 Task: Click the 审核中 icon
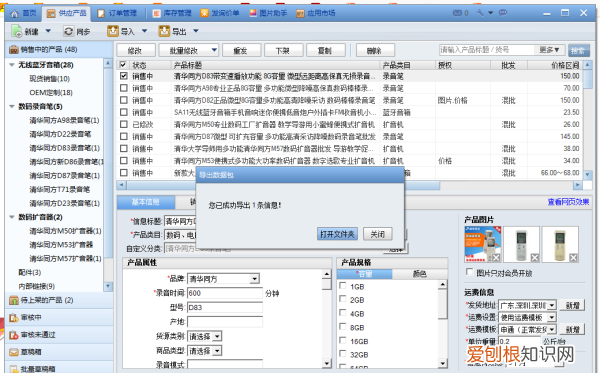tap(14, 318)
